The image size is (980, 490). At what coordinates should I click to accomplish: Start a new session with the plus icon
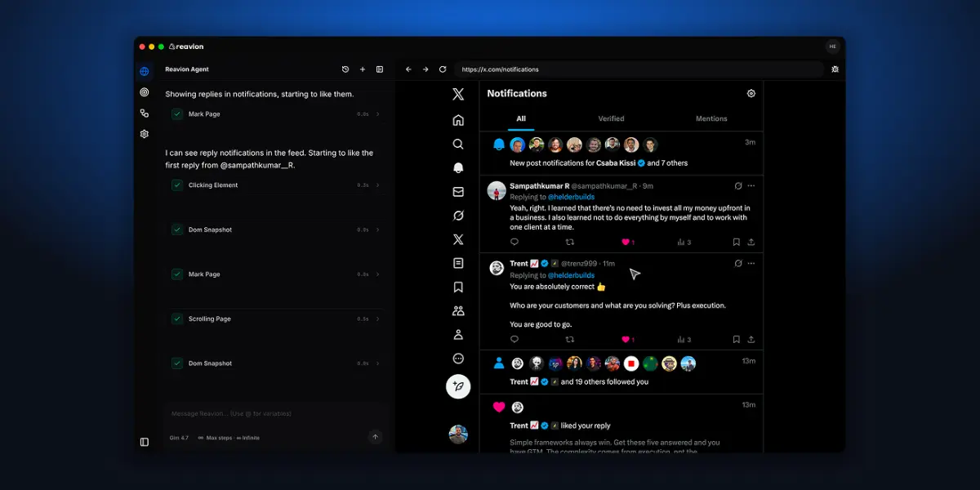click(363, 69)
